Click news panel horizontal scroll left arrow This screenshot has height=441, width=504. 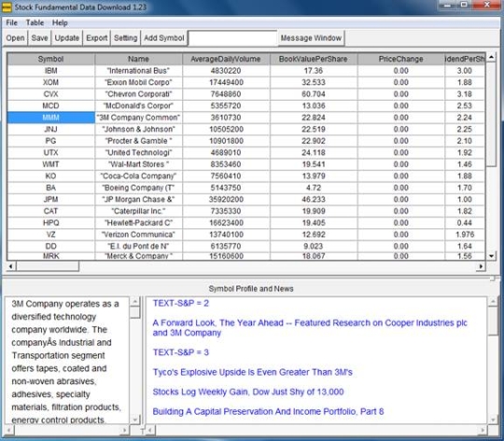pos(150,430)
